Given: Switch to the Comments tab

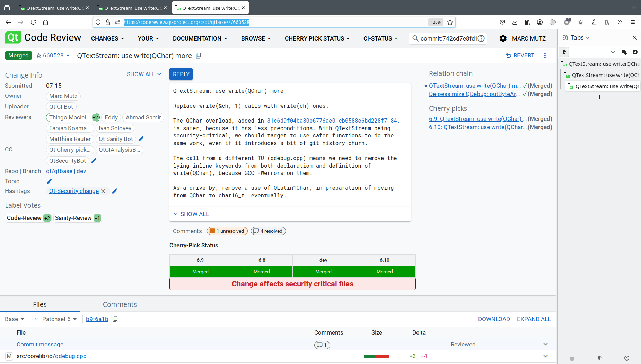Looking at the screenshot, I should [x=120, y=304].
